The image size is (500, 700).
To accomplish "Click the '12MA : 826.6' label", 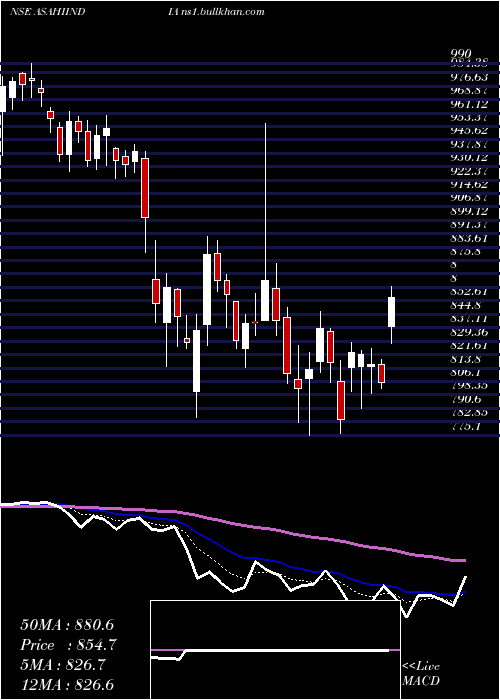I will (67, 685).
